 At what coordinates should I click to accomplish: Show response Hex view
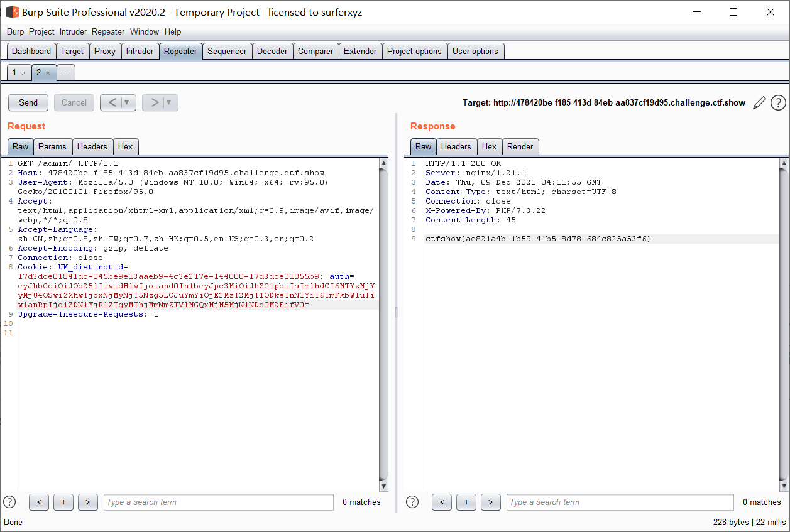pos(490,146)
